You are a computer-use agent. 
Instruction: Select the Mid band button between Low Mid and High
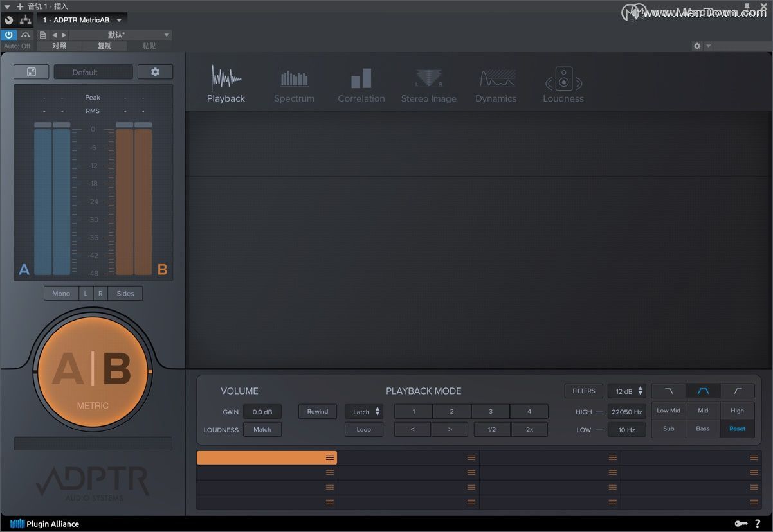[703, 411]
